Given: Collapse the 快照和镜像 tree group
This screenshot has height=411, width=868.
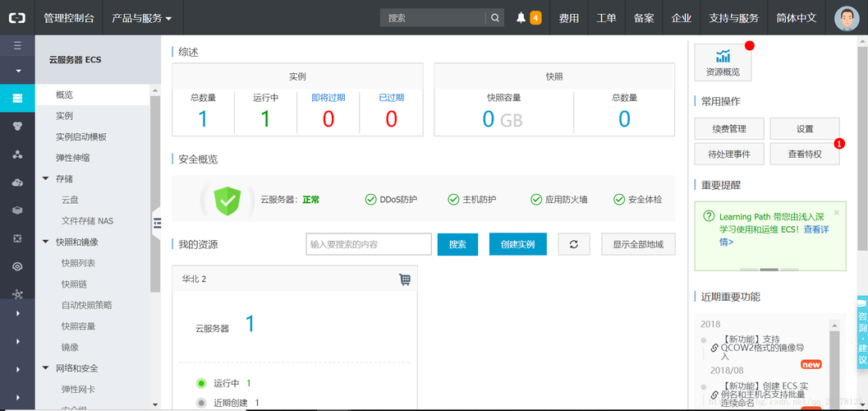Looking at the screenshot, I should tap(46, 242).
